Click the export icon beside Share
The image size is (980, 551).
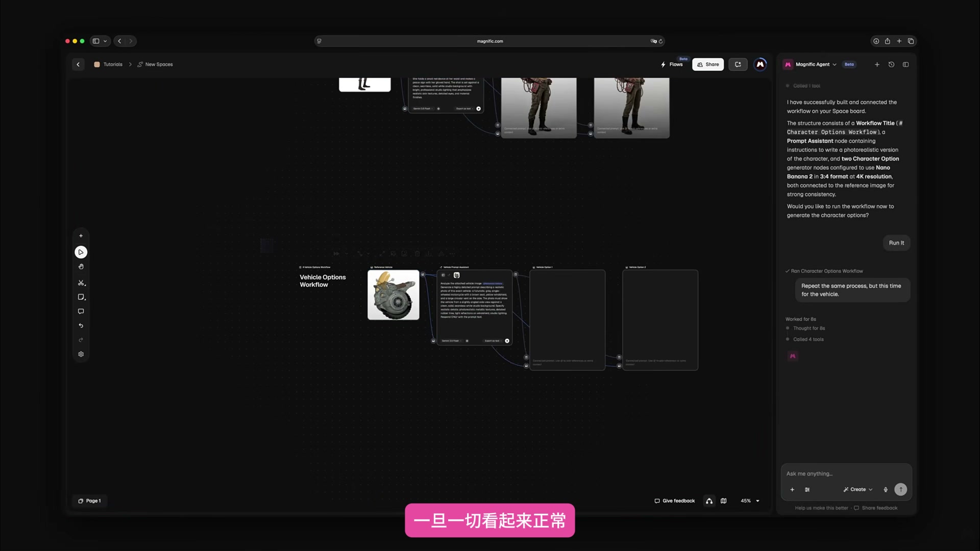(738, 64)
